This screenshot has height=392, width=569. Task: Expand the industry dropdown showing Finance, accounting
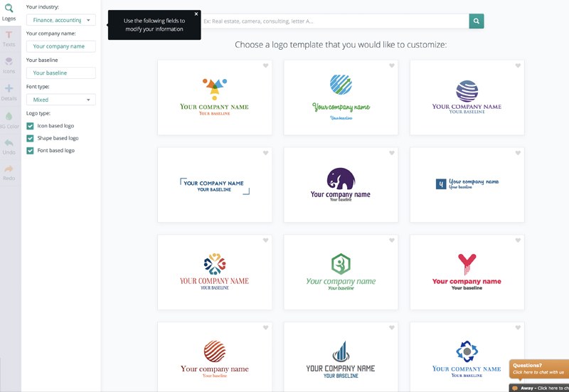[60, 20]
